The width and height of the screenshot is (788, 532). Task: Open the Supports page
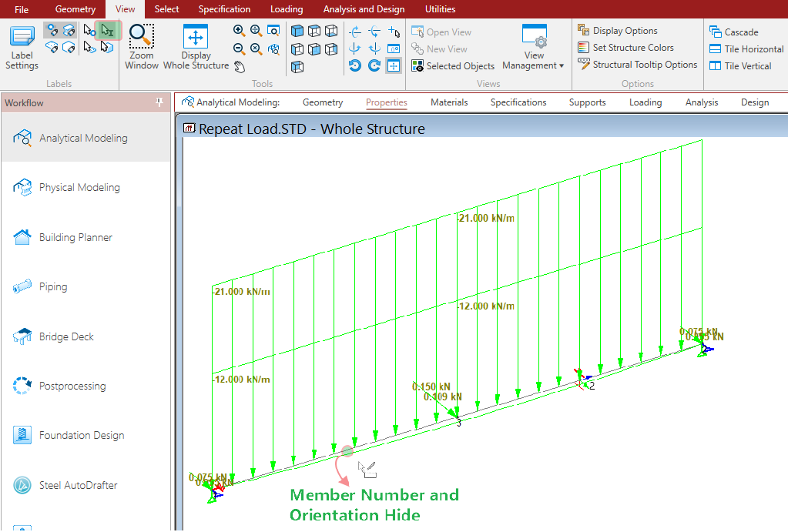point(588,102)
